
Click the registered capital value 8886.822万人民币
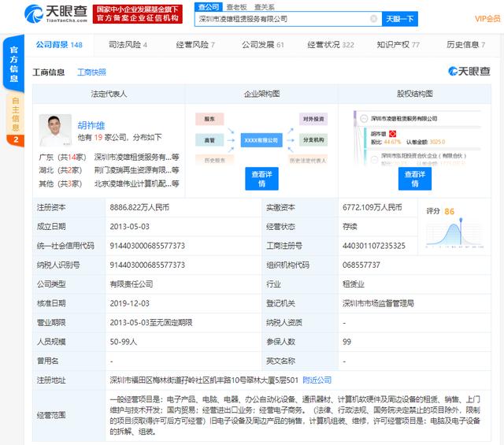139,207
